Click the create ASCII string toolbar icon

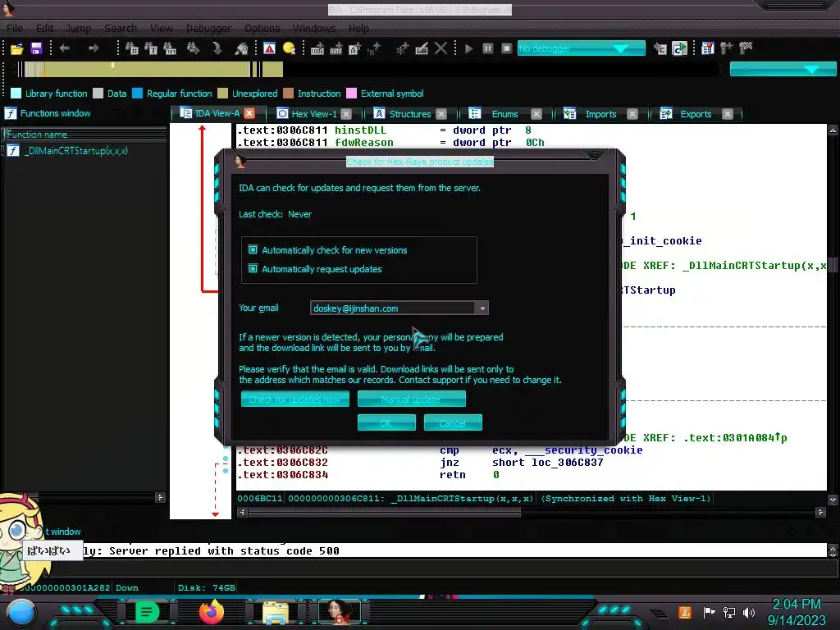[x=354, y=48]
